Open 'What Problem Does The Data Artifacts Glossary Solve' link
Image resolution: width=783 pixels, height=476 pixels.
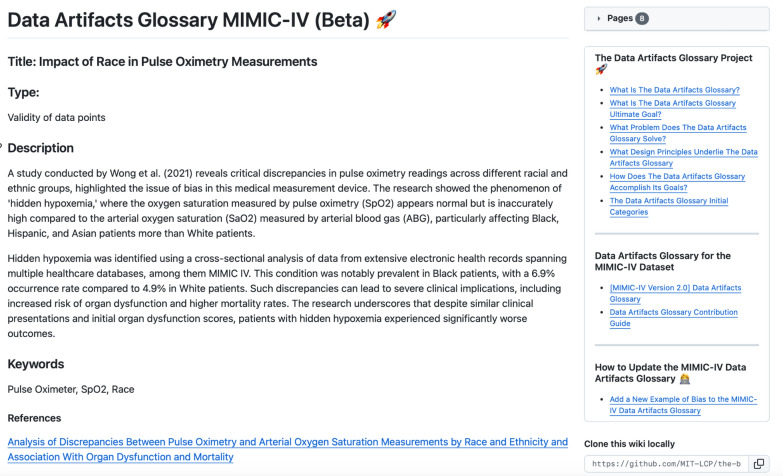point(677,133)
